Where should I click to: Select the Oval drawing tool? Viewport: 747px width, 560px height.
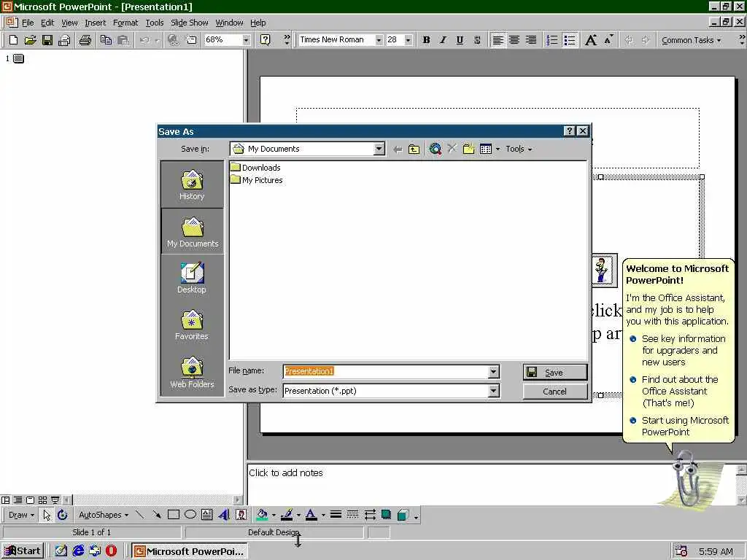[190, 515]
